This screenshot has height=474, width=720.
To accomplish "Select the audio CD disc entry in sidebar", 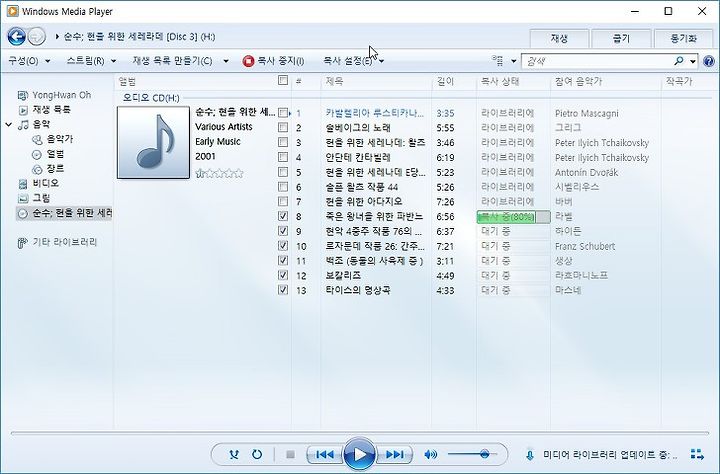I will (64, 213).
